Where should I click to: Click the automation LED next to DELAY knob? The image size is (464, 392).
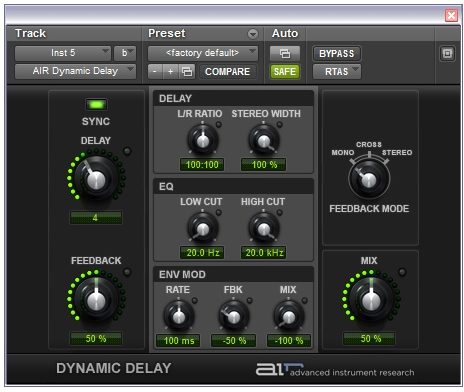tap(127, 151)
